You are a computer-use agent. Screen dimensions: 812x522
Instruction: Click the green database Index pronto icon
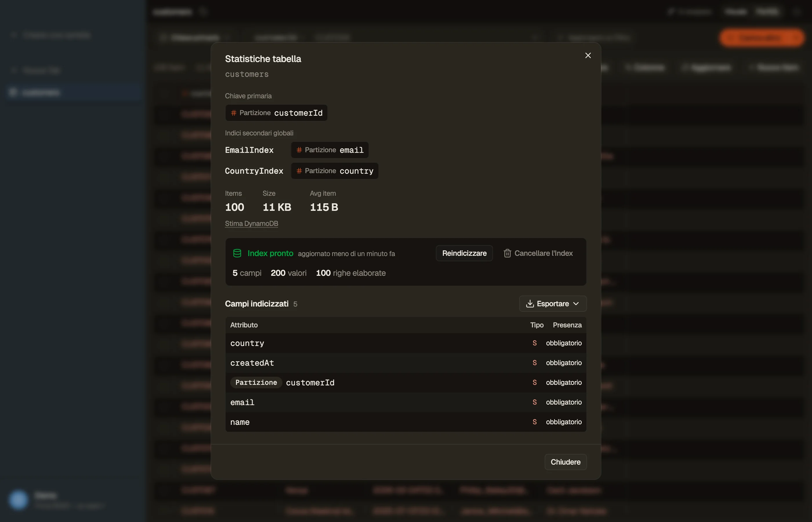[x=237, y=253]
